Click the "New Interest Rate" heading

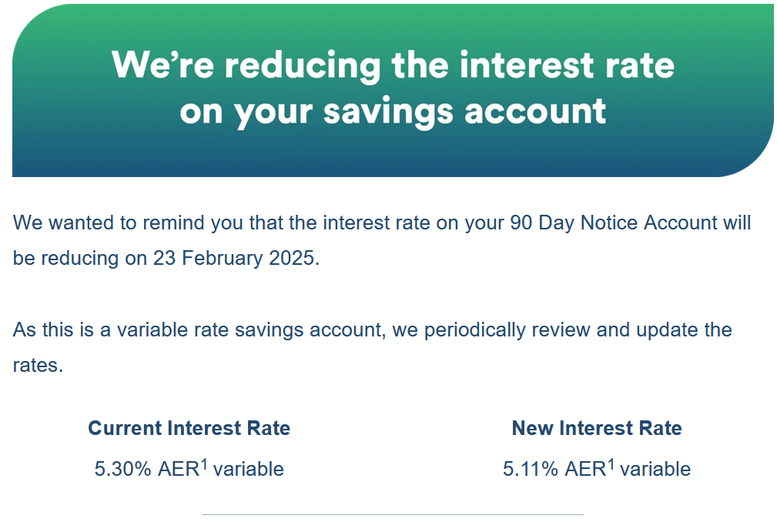point(597,428)
